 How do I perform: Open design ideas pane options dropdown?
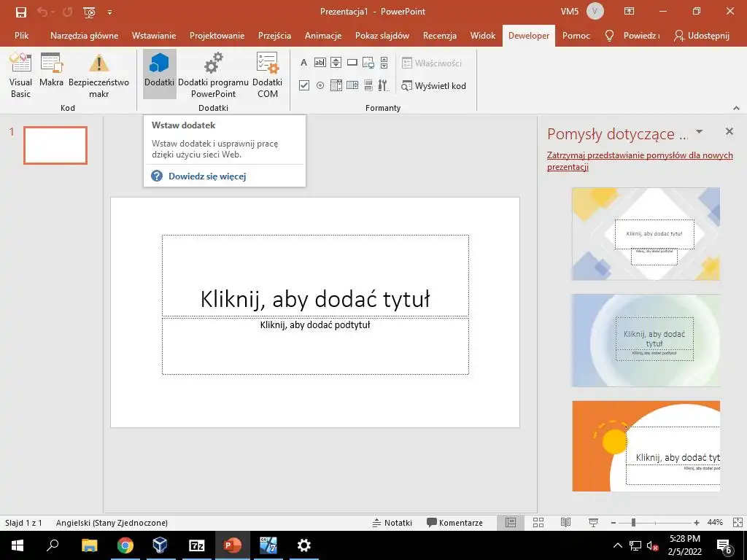pyautogui.click(x=699, y=131)
